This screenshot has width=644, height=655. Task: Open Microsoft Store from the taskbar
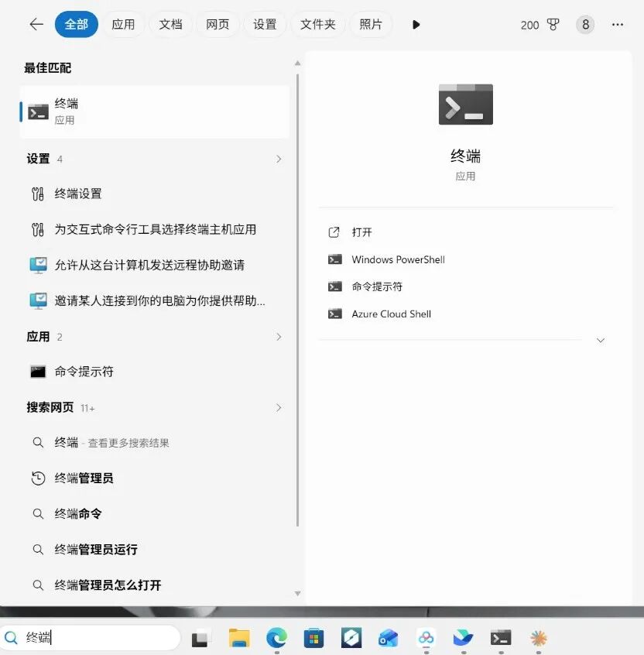point(313,637)
